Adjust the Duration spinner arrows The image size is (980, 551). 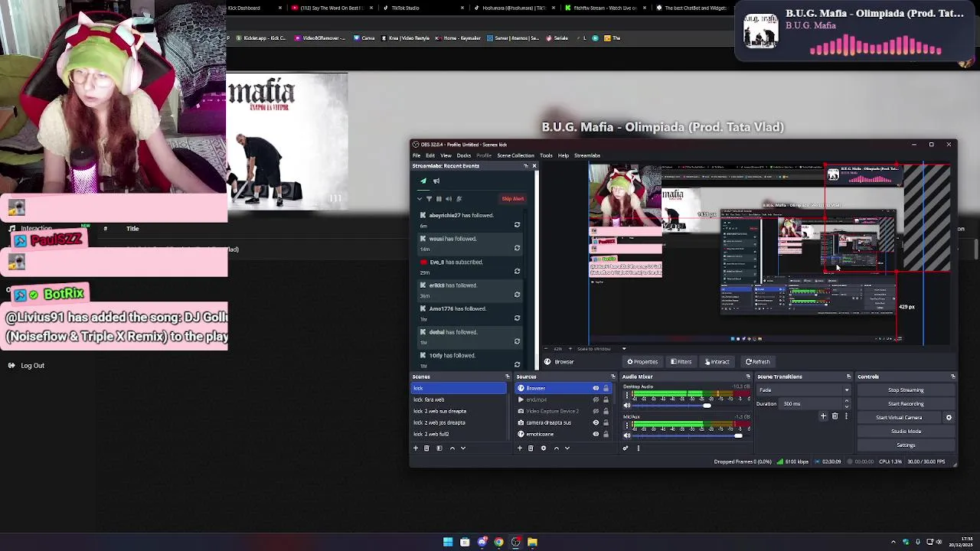[847, 404]
